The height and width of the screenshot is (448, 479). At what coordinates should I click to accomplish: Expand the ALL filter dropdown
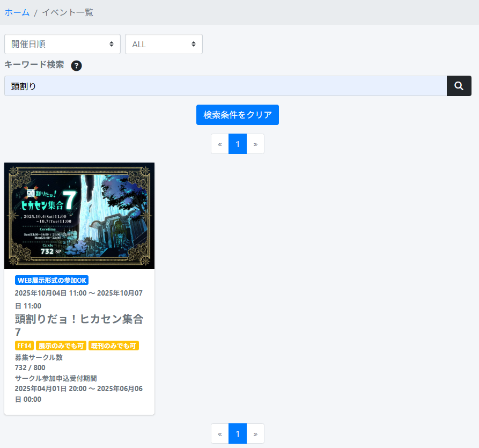tap(164, 44)
